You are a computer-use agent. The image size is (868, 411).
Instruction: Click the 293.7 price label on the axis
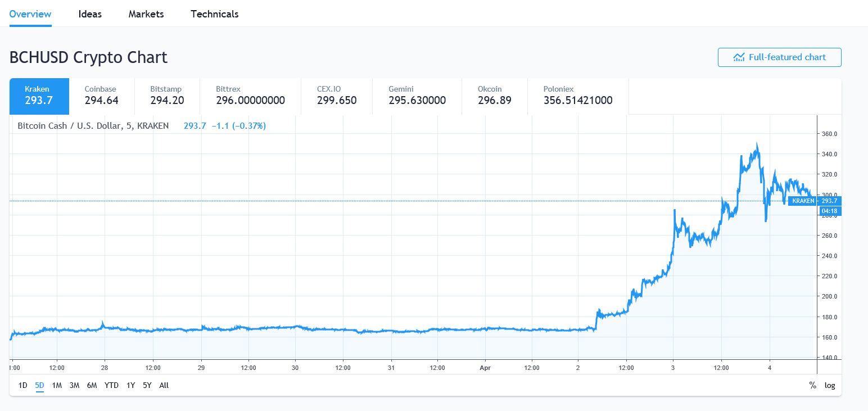point(829,201)
